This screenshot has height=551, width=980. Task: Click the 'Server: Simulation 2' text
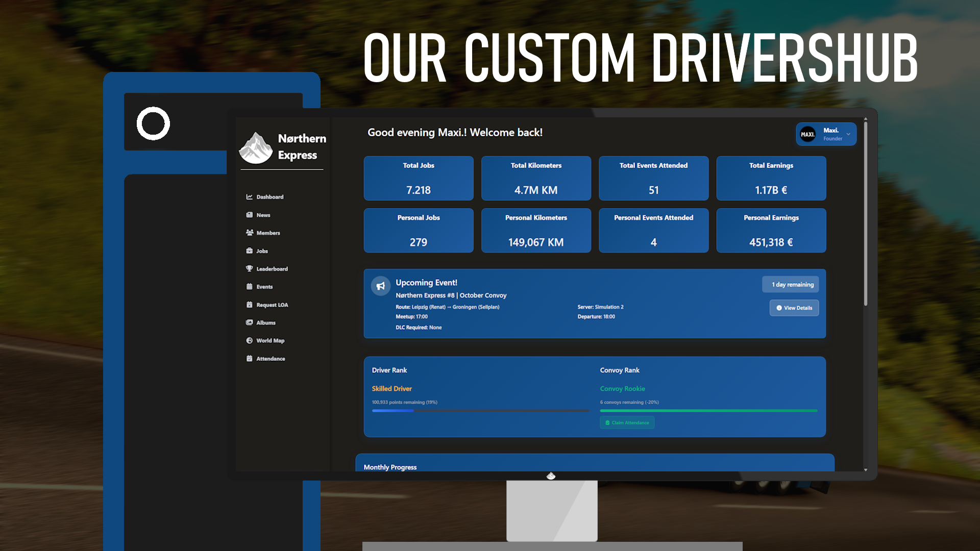601,307
